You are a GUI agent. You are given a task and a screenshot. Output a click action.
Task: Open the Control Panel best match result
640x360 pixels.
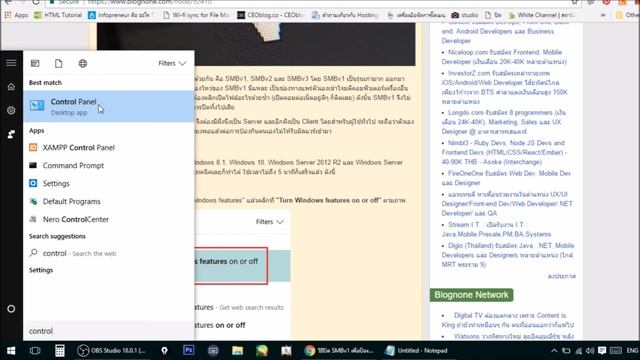[x=109, y=107]
